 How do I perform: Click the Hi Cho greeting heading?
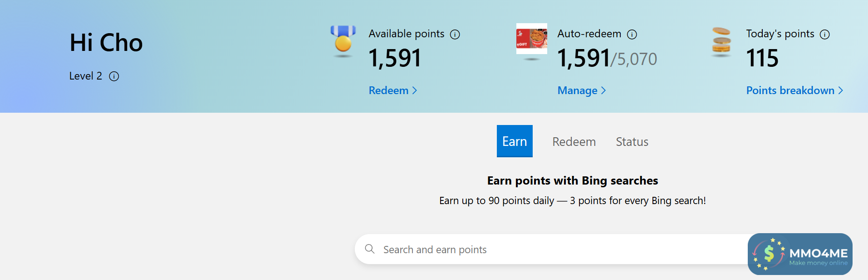(106, 43)
